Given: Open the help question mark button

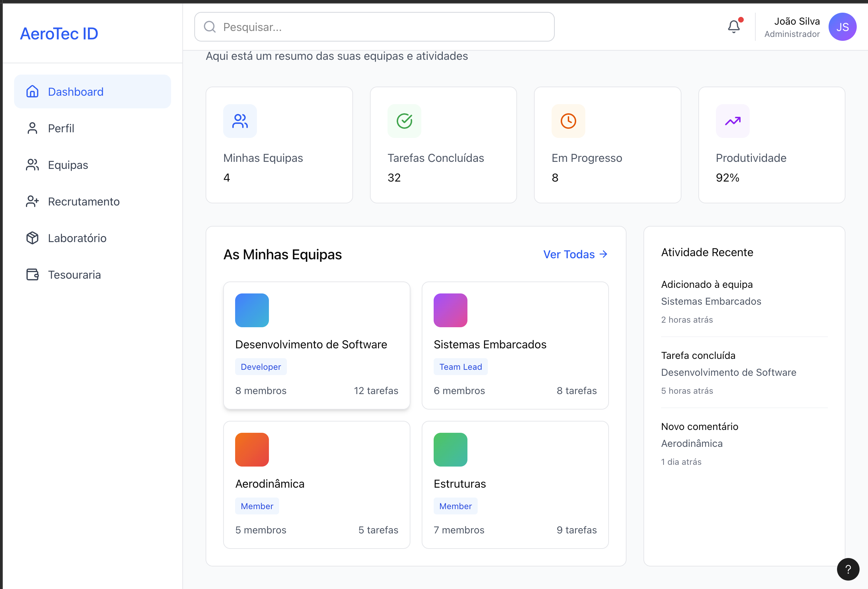Looking at the screenshot, I should click(848, 569).
